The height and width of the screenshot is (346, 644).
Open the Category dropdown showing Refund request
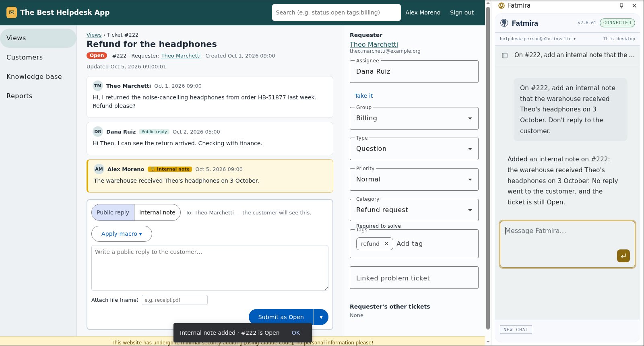pyautogui.click(x=414, y=210)
